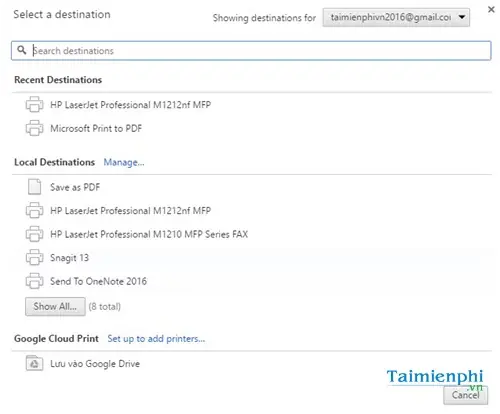Select local HP LaserJet Professional M1212nf MFP text
Screen dimensions: 500x414
(130, 211)
